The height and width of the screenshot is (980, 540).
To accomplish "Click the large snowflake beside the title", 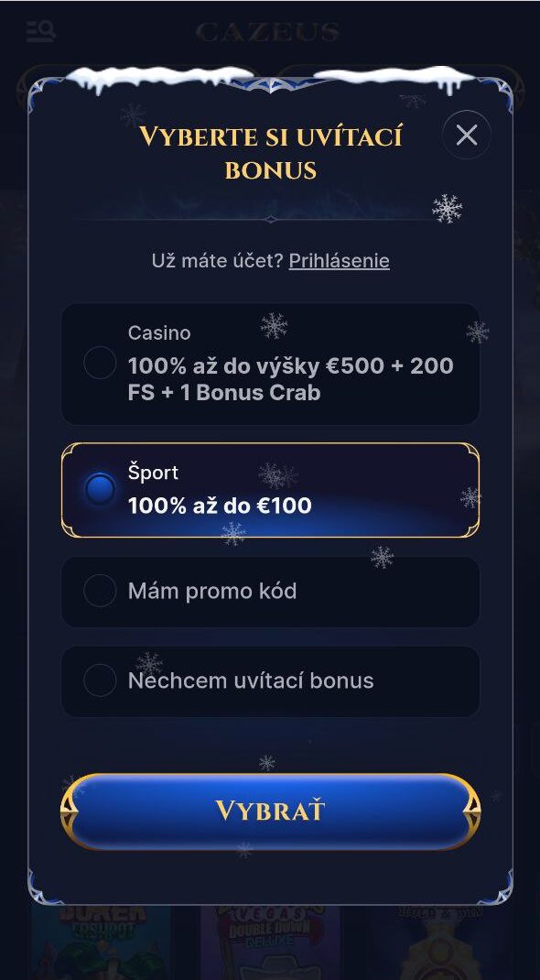I will [447, 209].
